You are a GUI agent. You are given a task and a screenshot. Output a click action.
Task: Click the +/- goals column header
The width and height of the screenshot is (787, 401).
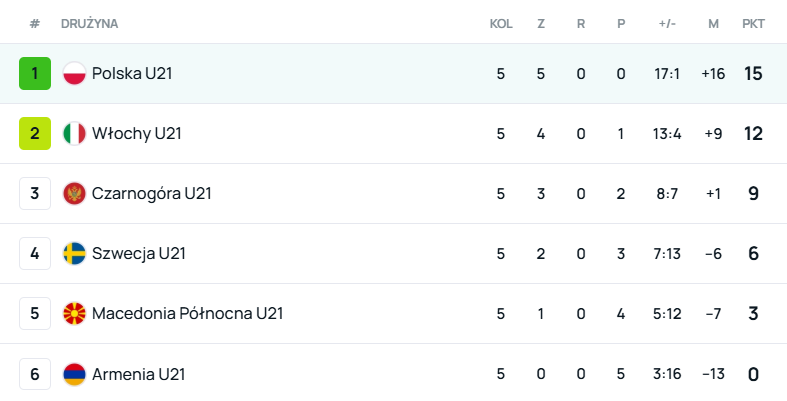(x=668, y=23)
